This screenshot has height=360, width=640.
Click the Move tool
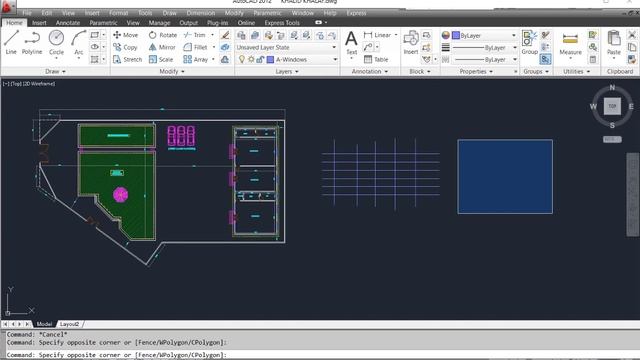tap(126, 35)
